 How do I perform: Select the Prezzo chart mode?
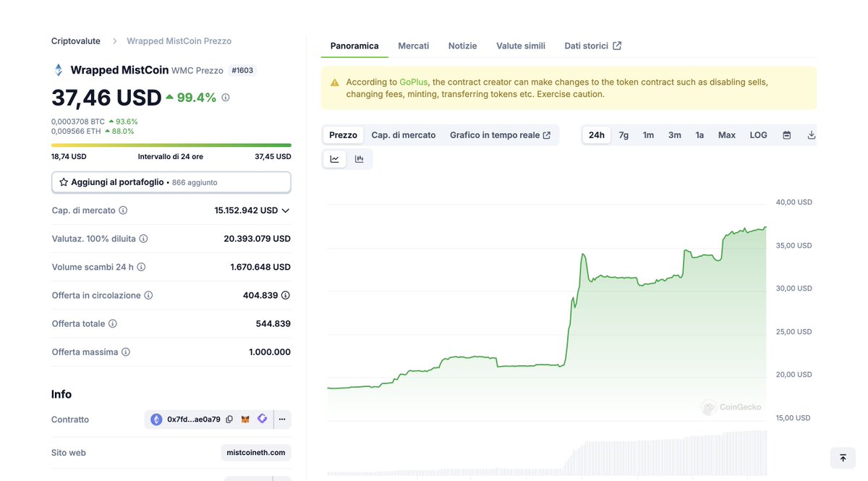[344, 135]
